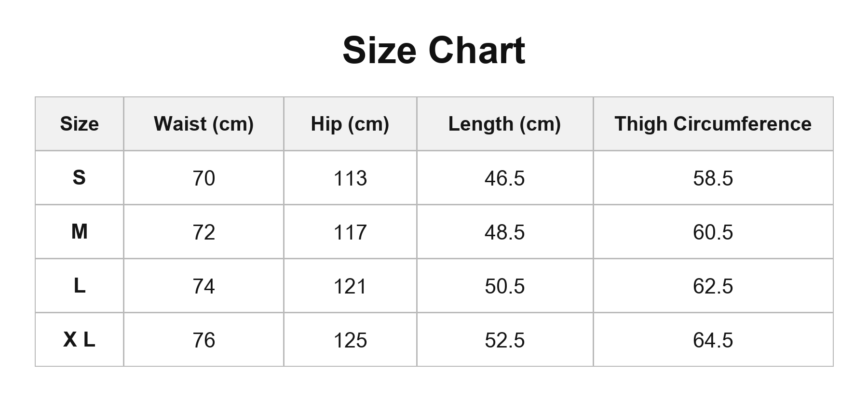Click thigh value 64.5 cell
The image size is (868, 401).
coord(713,340)
